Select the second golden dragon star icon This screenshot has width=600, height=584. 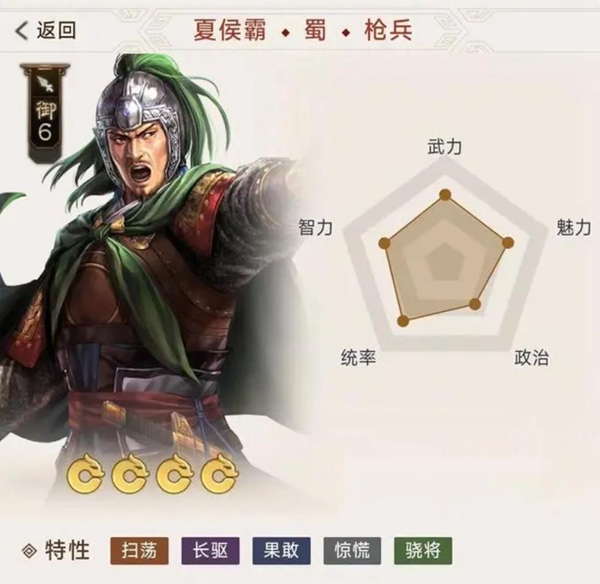point(130,473)
